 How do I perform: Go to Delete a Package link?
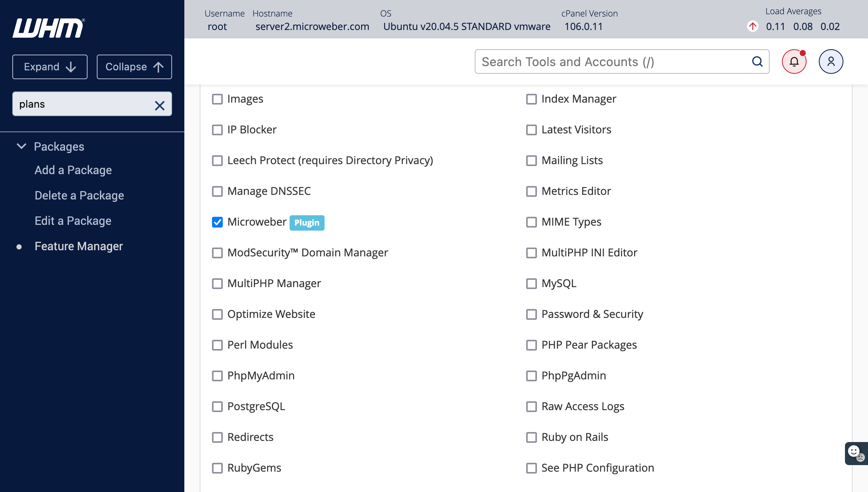[79, 196]
